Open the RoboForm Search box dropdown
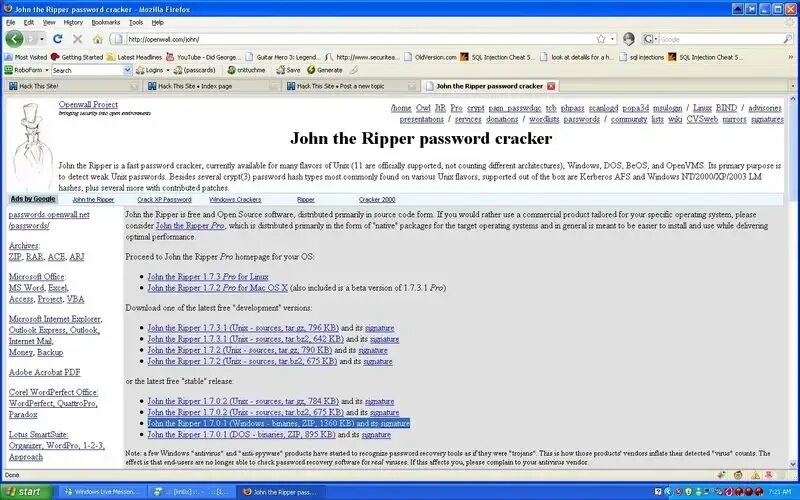 pyautogui.click(x=127, y=70)
